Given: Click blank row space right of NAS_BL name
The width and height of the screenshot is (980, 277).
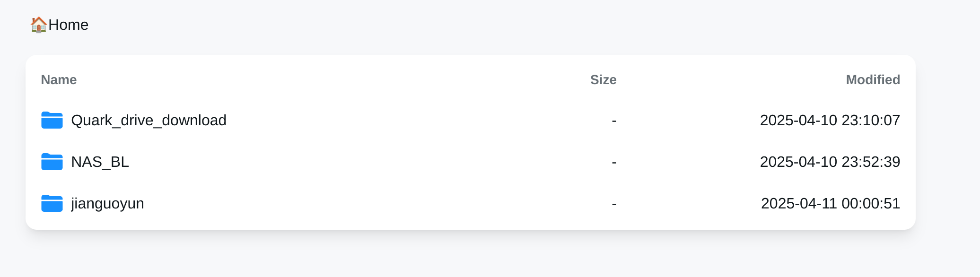Looking at the screenshot, I should [331, 162].
